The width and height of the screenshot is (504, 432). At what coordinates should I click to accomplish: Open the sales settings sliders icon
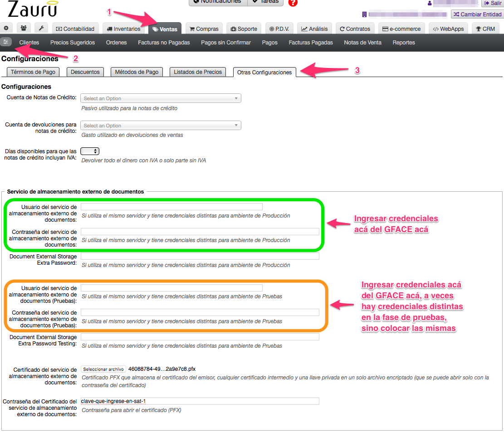point(6,42)
